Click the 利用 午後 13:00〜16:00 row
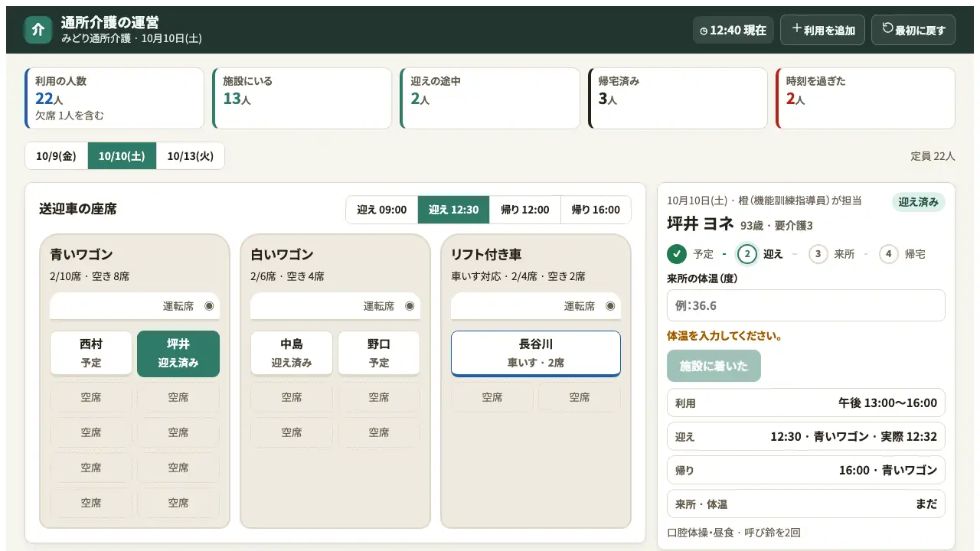The image size is (980, 551). click(x=806, y=403)
